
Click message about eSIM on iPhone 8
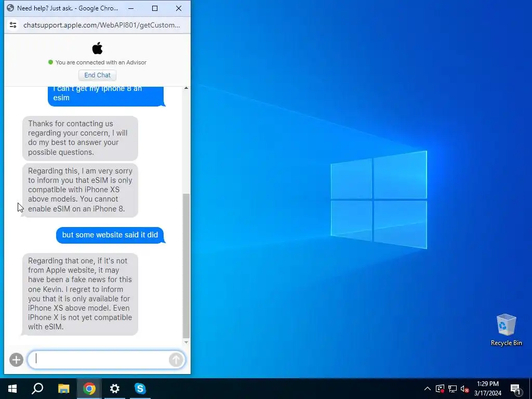point(80,190)
